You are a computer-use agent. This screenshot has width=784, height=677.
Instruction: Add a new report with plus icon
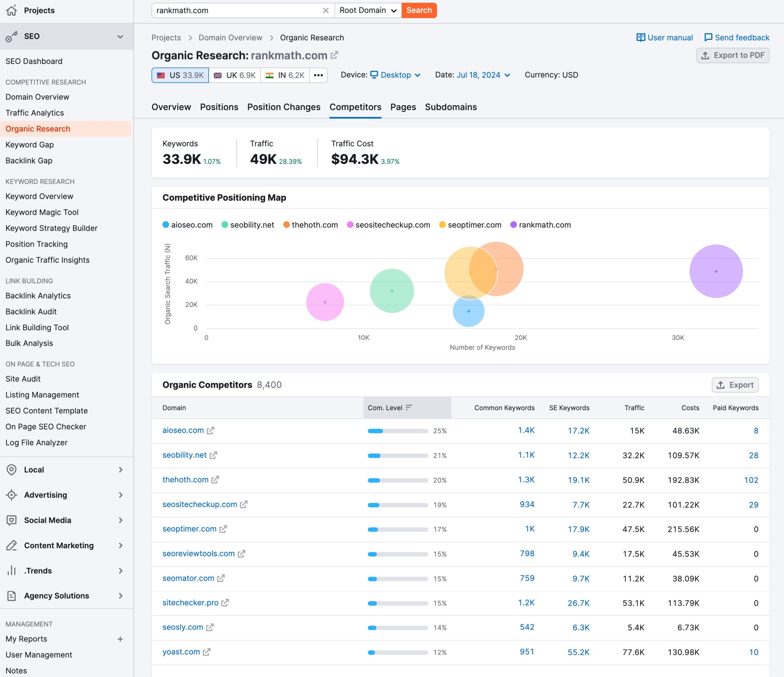[x=120, y=639]
